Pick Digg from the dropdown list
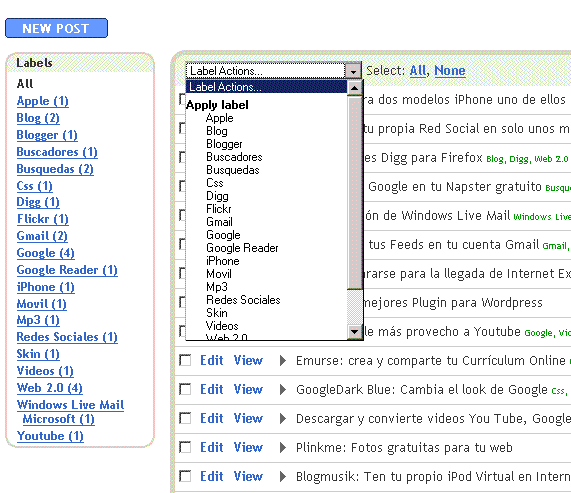The height and width of the screenshot is (493, 571). click(x=217, y=196)
